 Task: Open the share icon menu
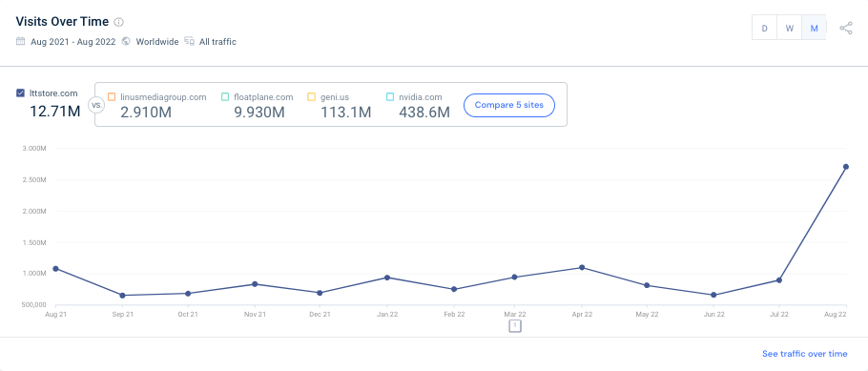[x=846, y=29]
